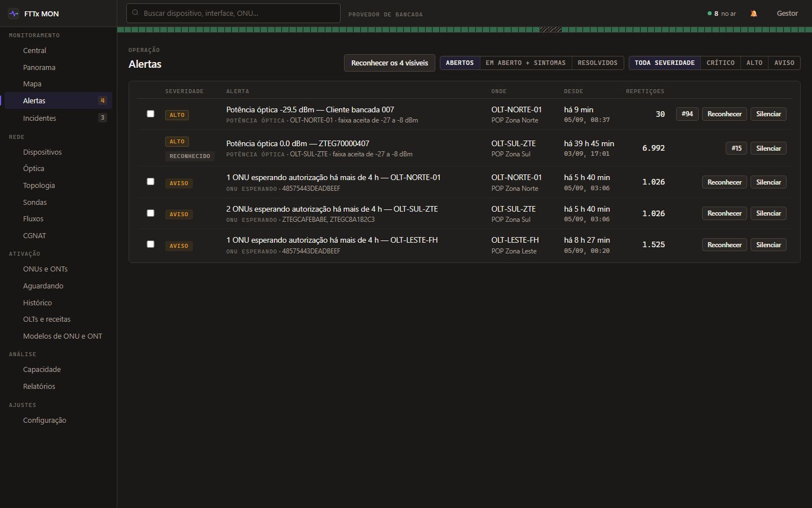Click the search magnifier icon
The height and width of the screenshot is (508, 812).
tap(135, 12)
